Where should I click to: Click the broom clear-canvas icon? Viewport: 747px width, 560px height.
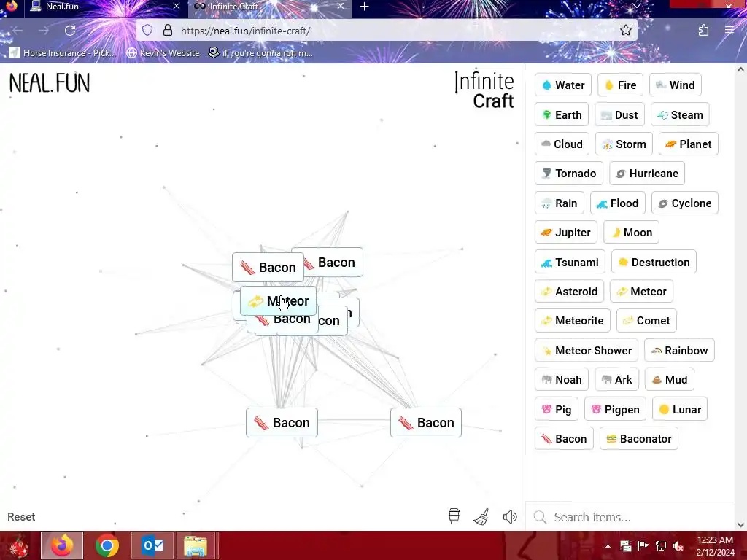click(x=481, y=517)
